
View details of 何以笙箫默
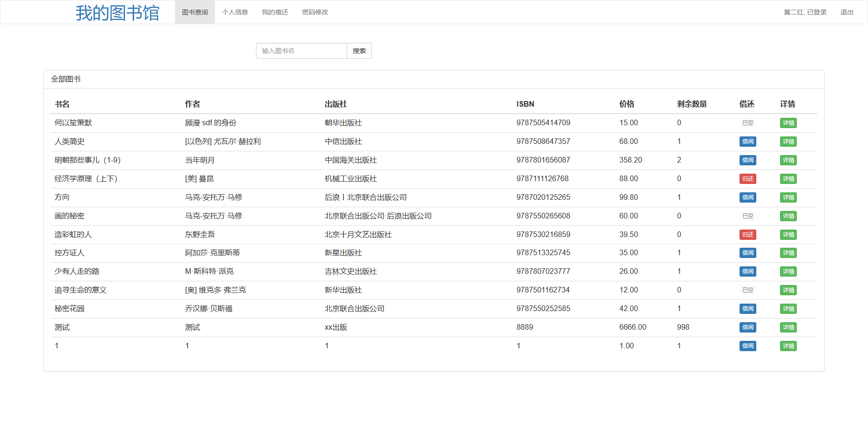(788, 123)
